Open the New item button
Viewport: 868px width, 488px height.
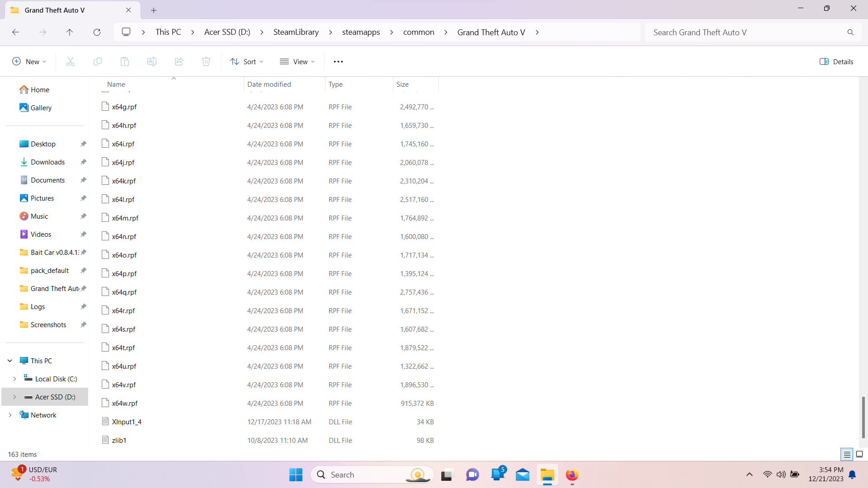(29, 61)
